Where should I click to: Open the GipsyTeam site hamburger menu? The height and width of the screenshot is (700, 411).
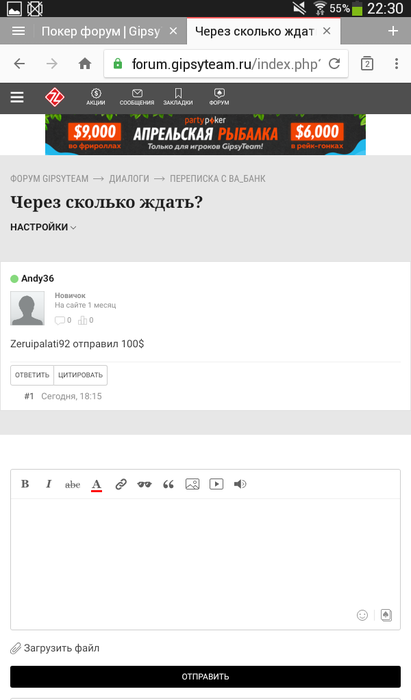click(x=17, y=97)
